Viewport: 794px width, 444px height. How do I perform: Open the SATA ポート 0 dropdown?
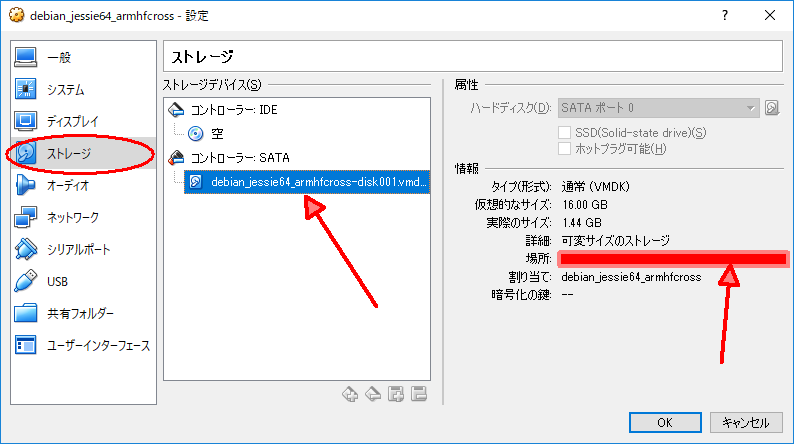tap(657, 108)
